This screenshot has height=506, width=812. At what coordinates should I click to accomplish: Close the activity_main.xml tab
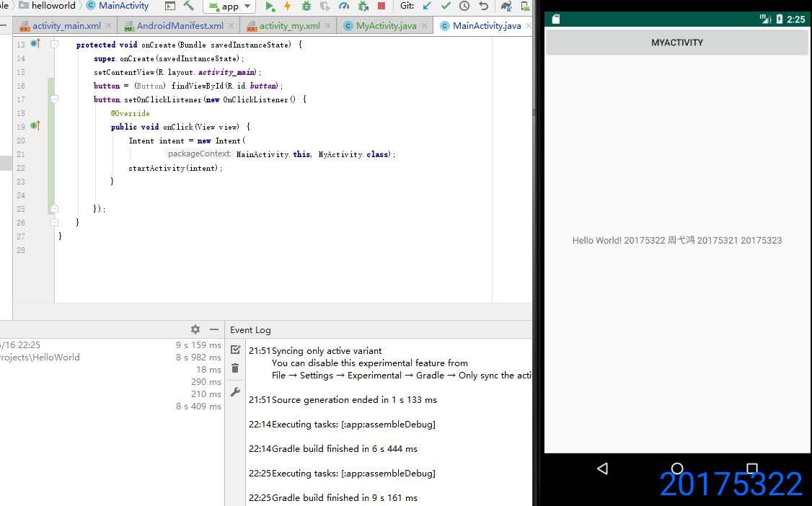pos(108,25)
